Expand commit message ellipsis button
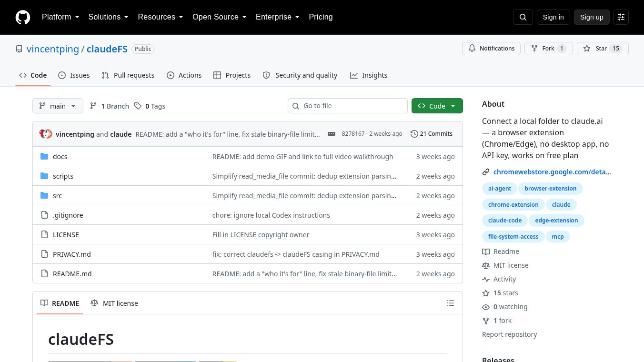The height and width of the screenshot is (362, 644). point(332,134)
